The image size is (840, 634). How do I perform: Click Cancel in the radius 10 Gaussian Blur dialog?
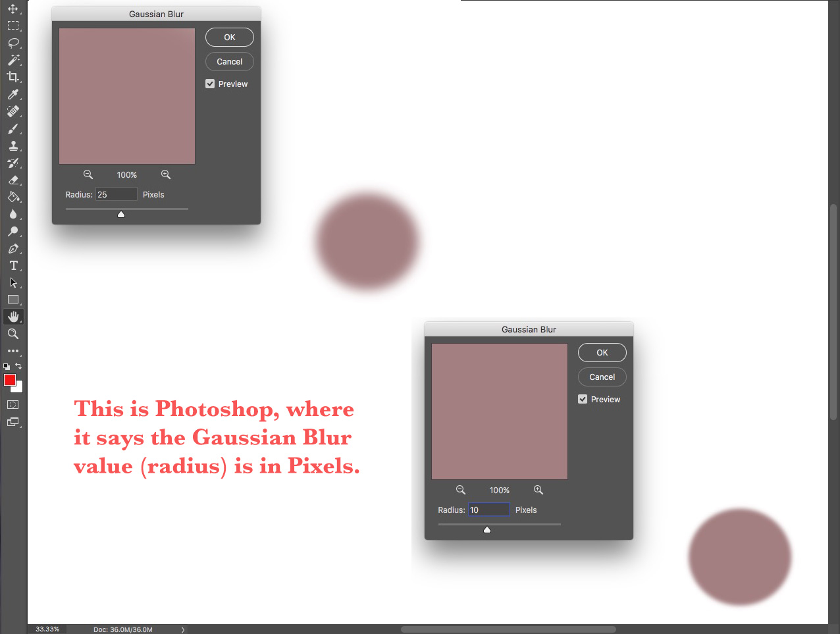(602, 377)
